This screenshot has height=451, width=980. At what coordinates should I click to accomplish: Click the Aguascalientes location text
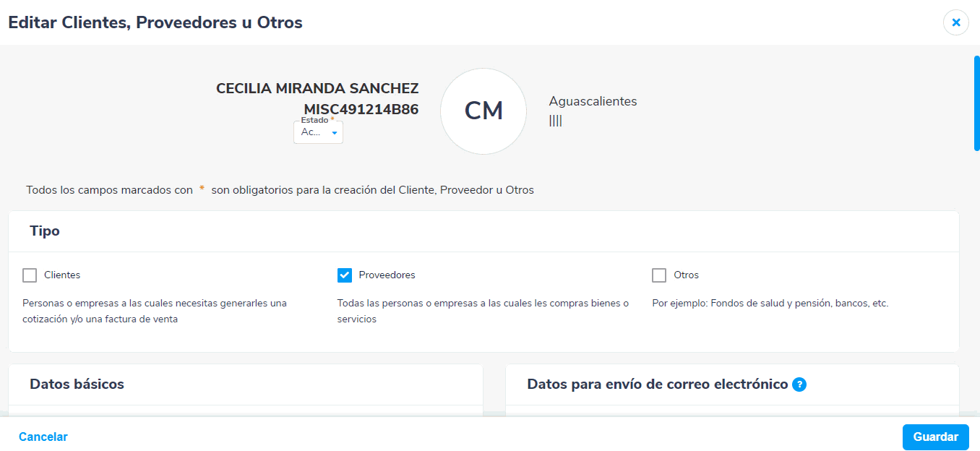pos(593,102)
